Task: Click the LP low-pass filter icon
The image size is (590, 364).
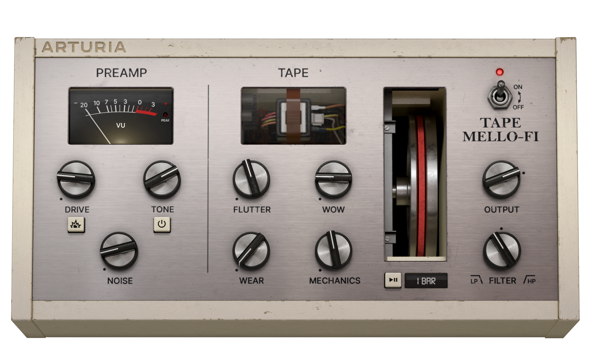Action: [x=476, y=280]
